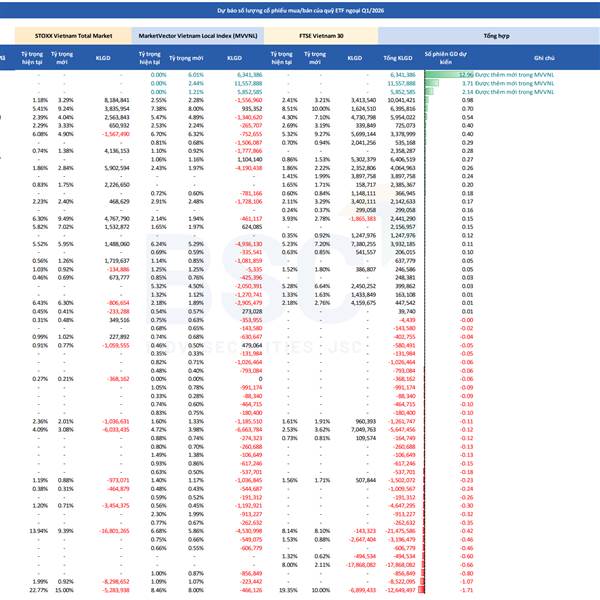
Task: Click the current weight cell 13.94%
Action: (x=39, y=531)
